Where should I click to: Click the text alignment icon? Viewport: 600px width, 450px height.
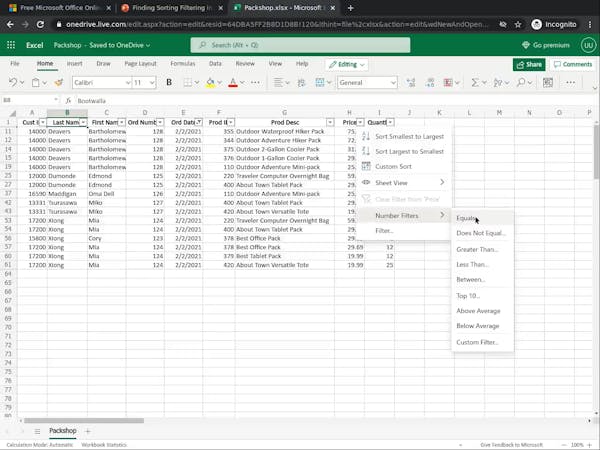278,82
